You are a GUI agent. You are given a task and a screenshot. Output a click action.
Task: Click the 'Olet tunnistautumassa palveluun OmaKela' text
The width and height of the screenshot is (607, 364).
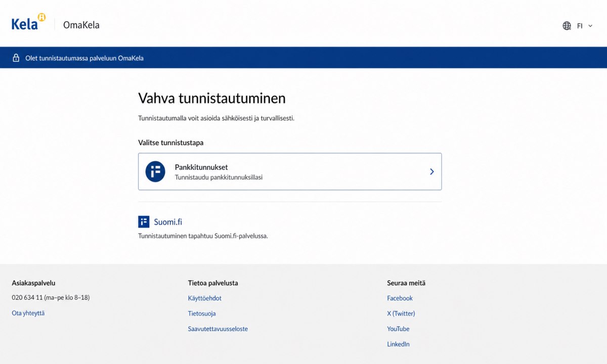[x=84, y=58]
